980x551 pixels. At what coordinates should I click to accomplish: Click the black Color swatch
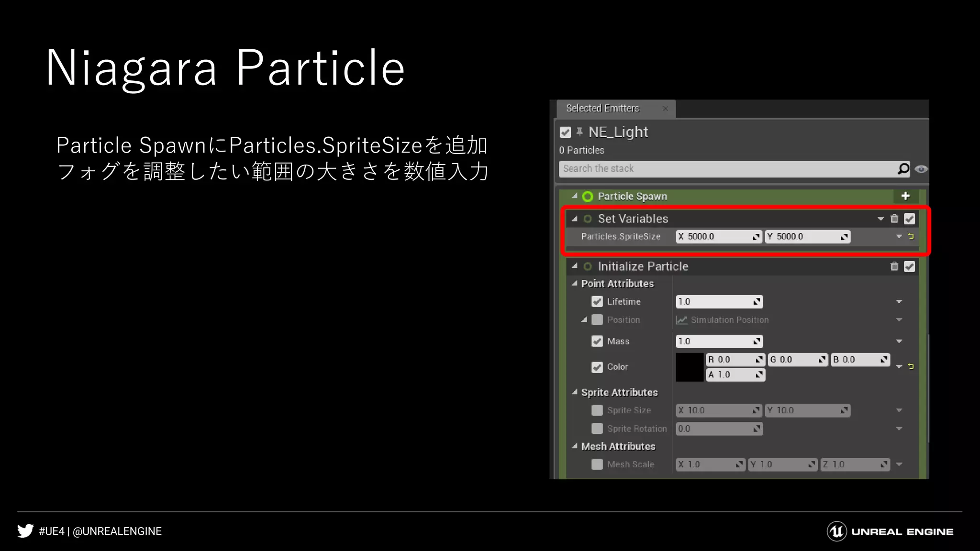coord(690,367)
